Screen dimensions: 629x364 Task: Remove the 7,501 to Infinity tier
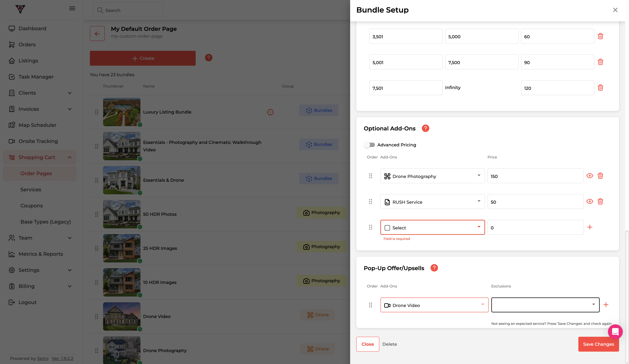[x=600, y=88]
